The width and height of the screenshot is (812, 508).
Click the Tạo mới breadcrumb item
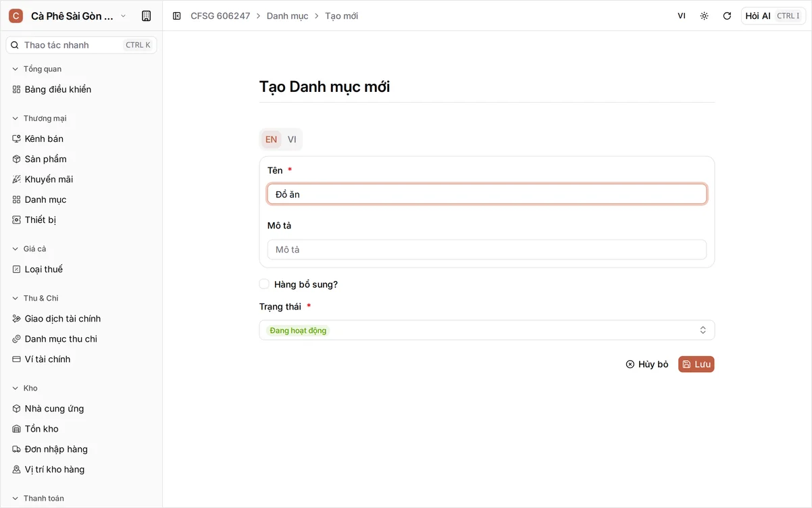pos(342,16)
